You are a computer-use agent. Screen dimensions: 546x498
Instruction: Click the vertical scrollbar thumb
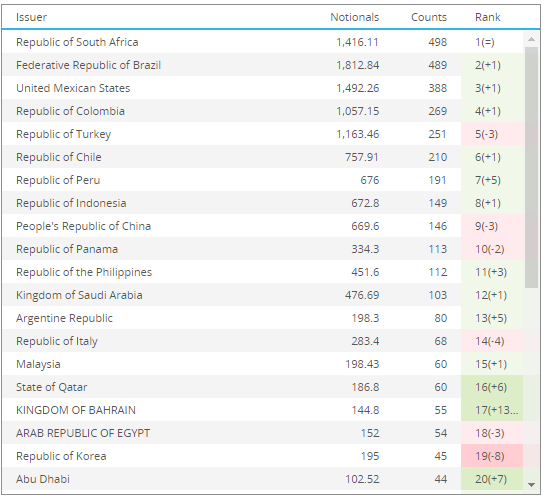531,168
